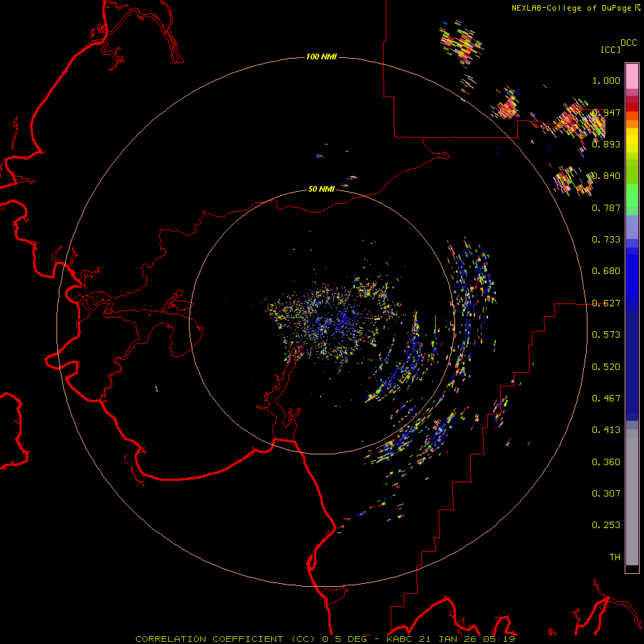644x644 pixels.
Task: Pick the lavender segment of color bar
Action: tap(632, 228)
